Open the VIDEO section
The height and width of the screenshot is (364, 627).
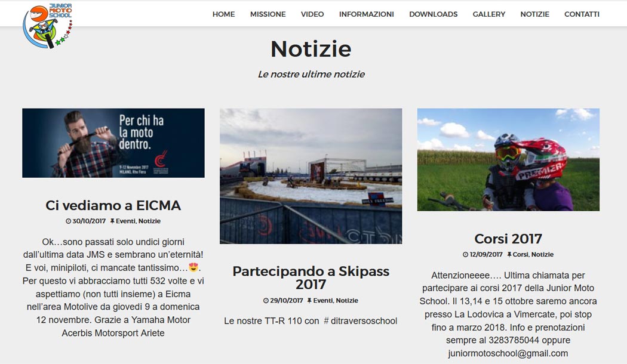312,14
